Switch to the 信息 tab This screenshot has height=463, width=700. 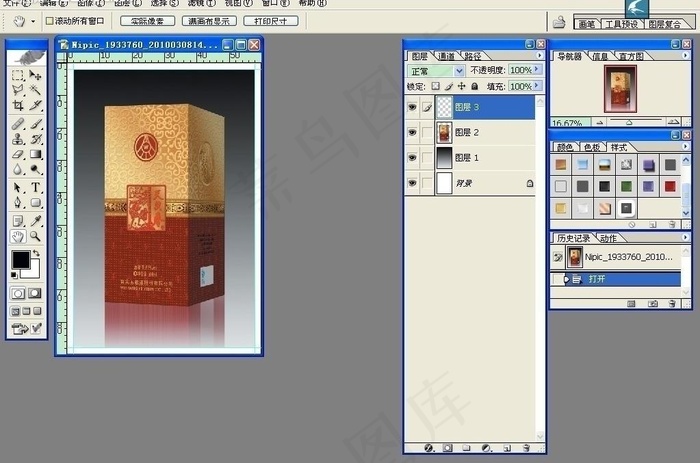coord(600,56)
